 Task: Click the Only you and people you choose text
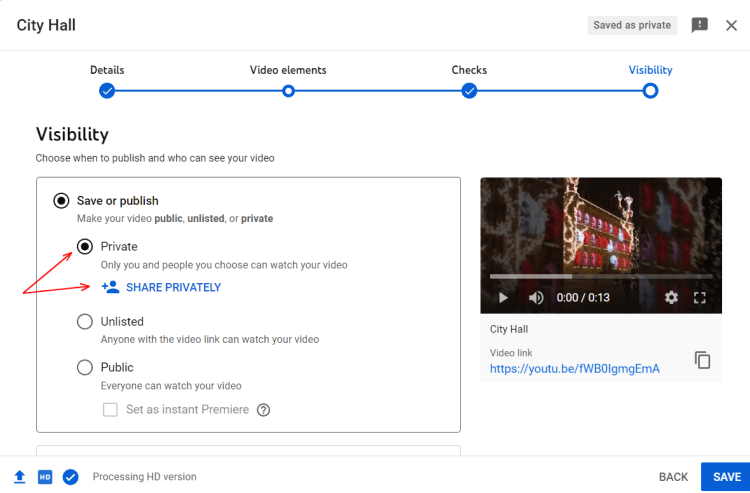(224, 265)
